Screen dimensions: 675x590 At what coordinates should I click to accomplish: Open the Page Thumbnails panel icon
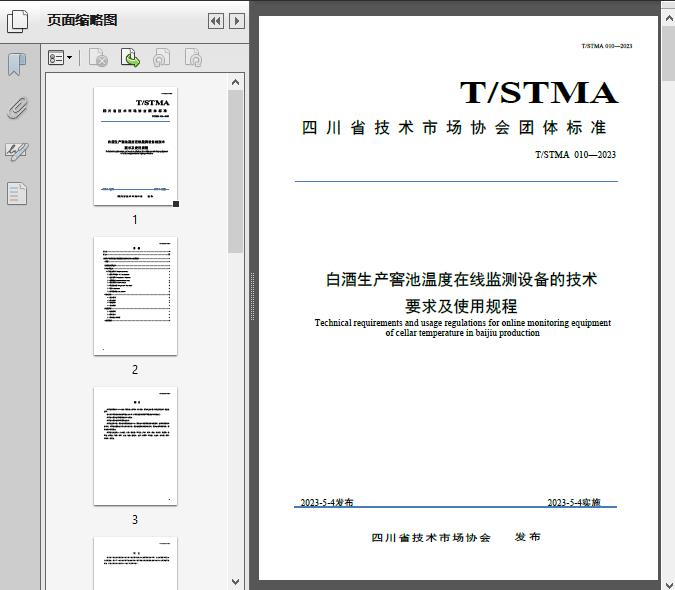(x=17, y=21)
